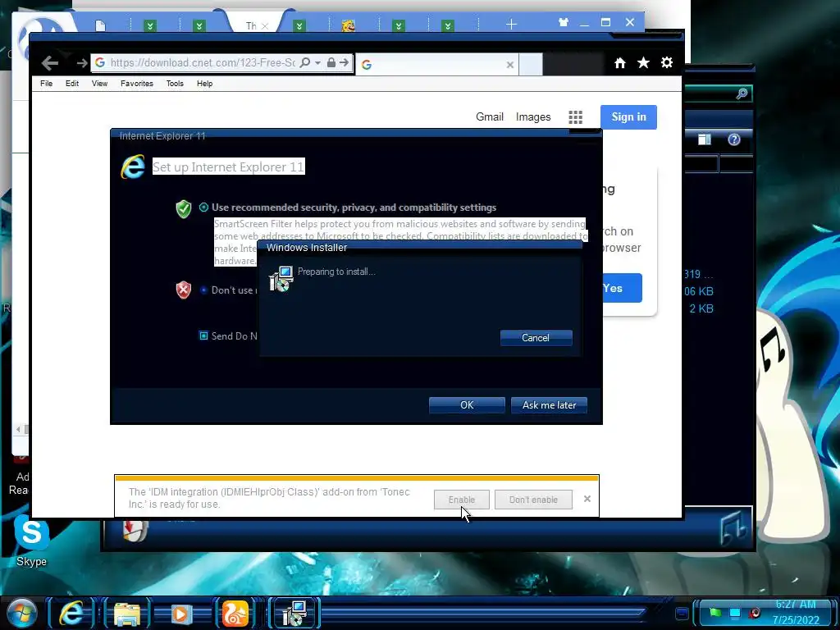Open the View menu
This screenshot has height=630, width=840.
[99, 84]
